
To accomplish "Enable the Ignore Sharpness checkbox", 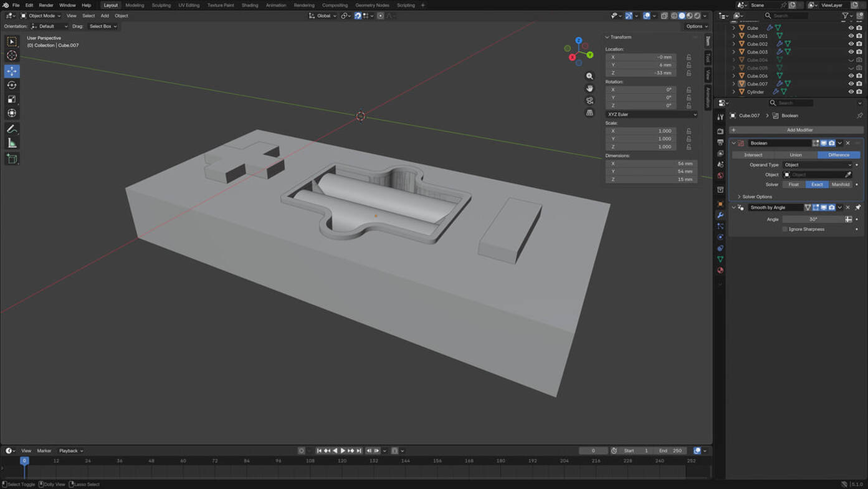I will [785, 230].
